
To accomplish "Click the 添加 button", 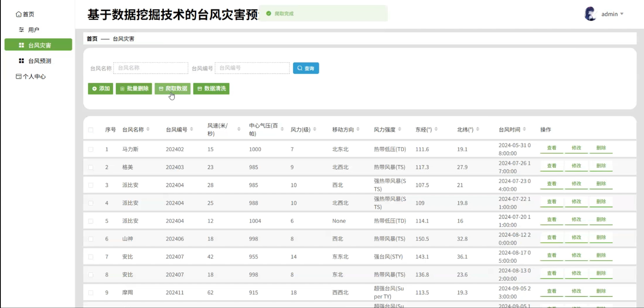I will [x=100, y=89].
